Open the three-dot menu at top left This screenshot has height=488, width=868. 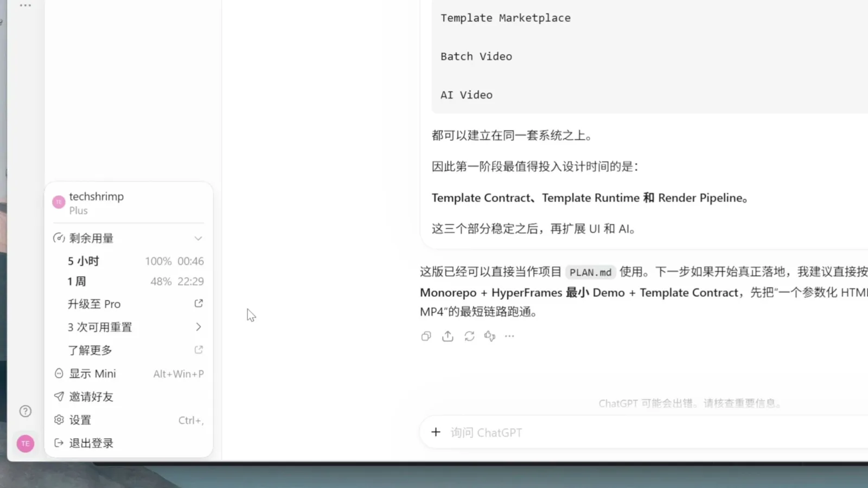pyautogui.click(x=25, y=5)
